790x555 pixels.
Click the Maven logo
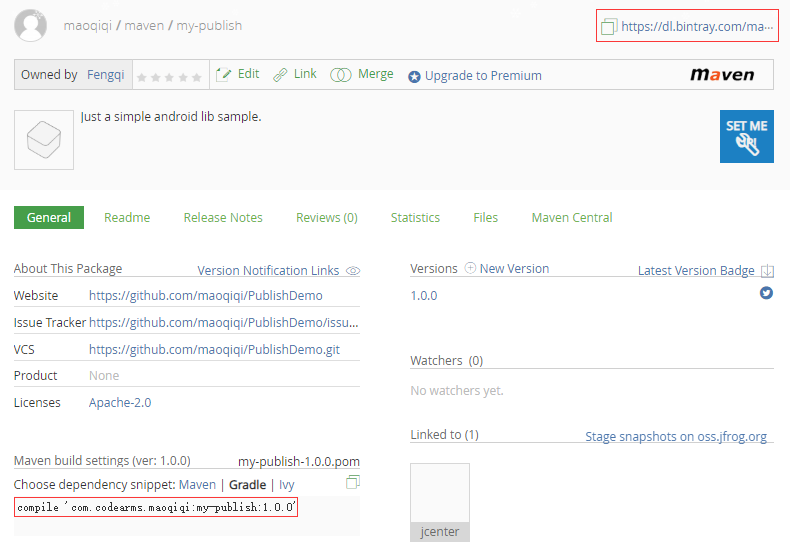tap(722, 75)
